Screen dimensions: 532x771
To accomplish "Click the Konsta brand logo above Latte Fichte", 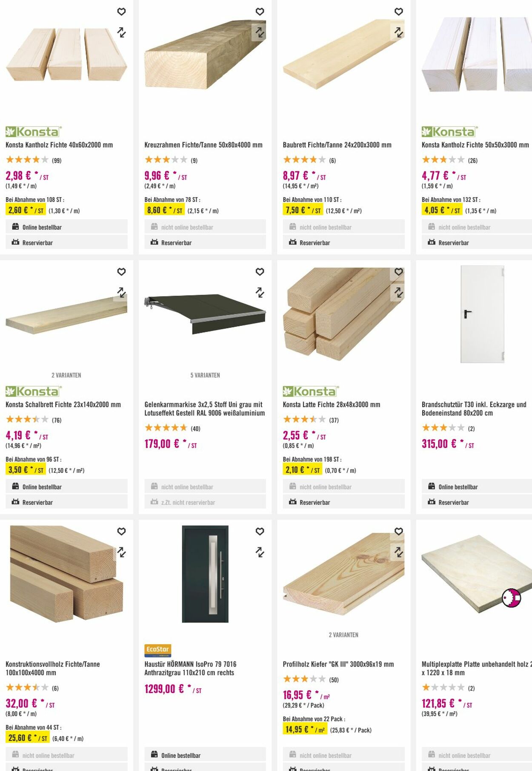I will coord(311,391).
